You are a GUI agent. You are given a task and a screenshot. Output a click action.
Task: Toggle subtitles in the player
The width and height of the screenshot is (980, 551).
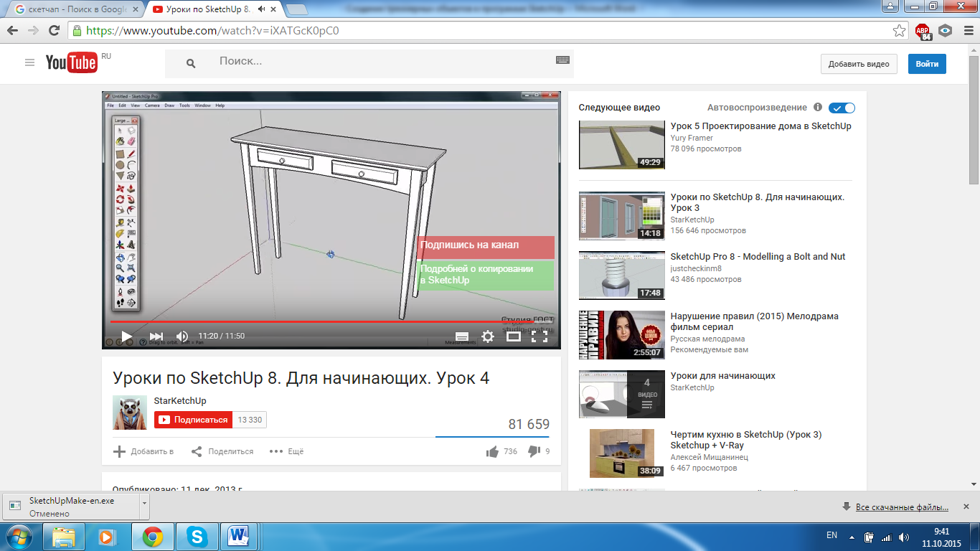click(x=462, y=336)
